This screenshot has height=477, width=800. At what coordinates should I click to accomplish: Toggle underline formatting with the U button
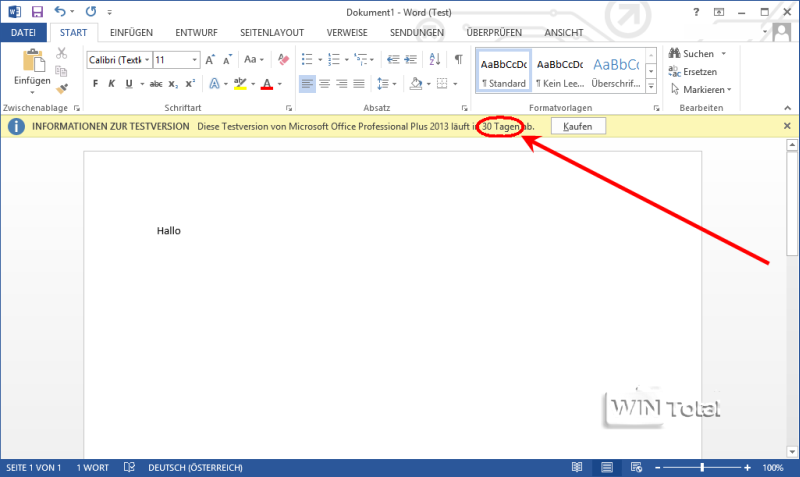(x=129, y=84)
